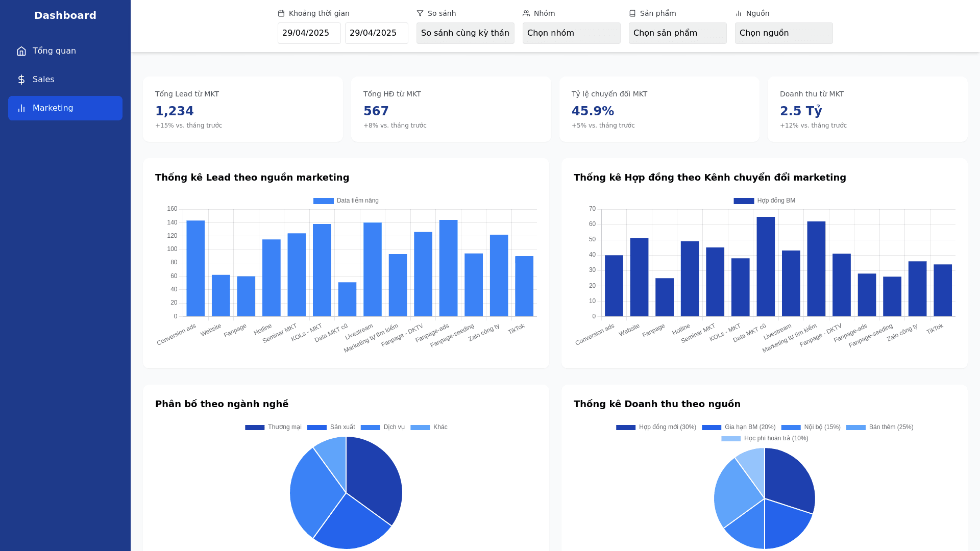This screenshot has width=980, height=551.
Task: Click the users icon near Nhóm
Action: click(526, 14)
